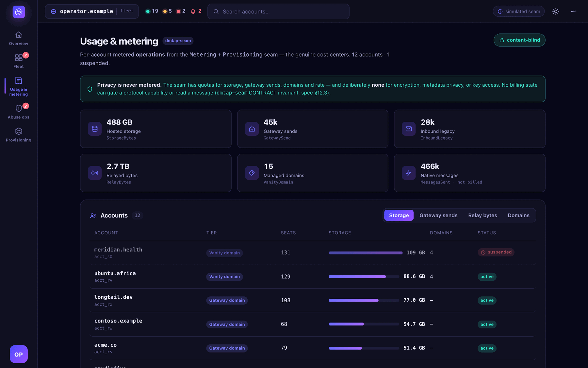Switch to Relay bytes tab
This screenshot has height=368, width=588.
point(482,215)
